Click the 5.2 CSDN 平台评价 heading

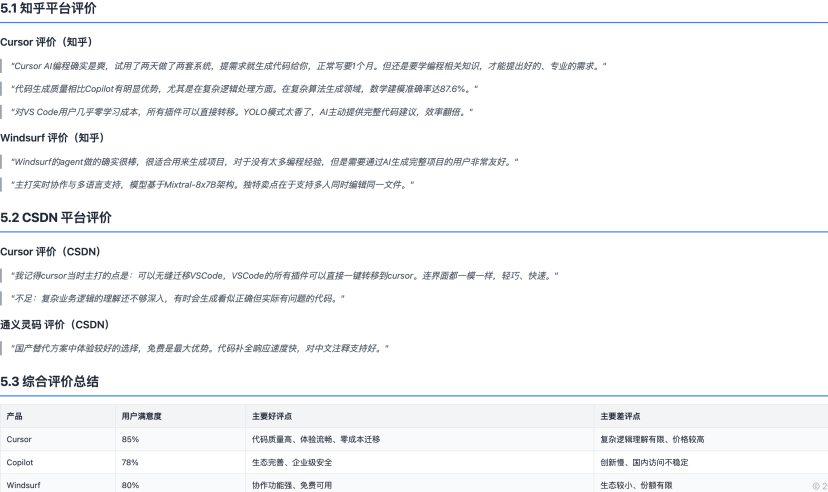point(56,217)
